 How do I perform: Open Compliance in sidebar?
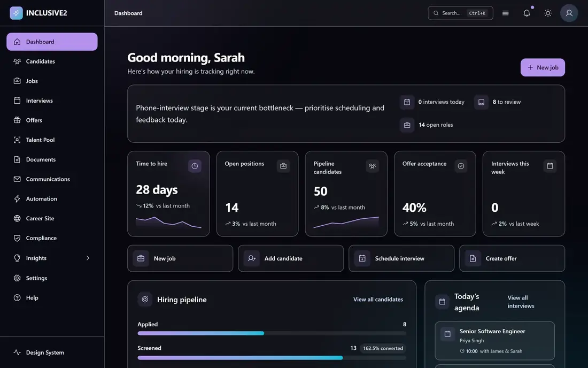click(x=52, y=238)
